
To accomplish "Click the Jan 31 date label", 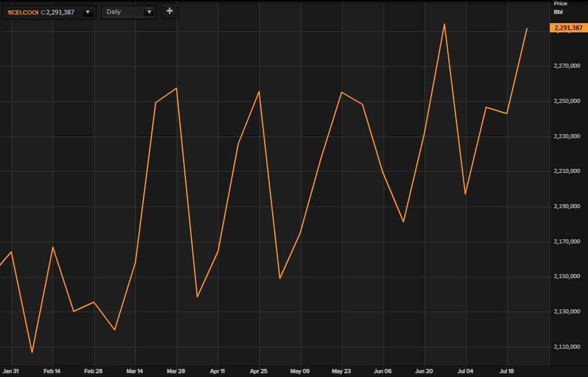I will [x=12, y=371].
